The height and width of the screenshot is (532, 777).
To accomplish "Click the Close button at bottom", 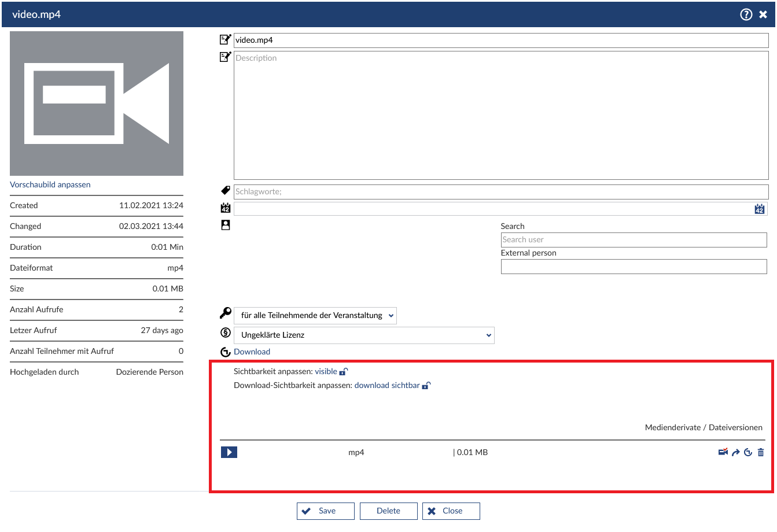I will (451, 511).
